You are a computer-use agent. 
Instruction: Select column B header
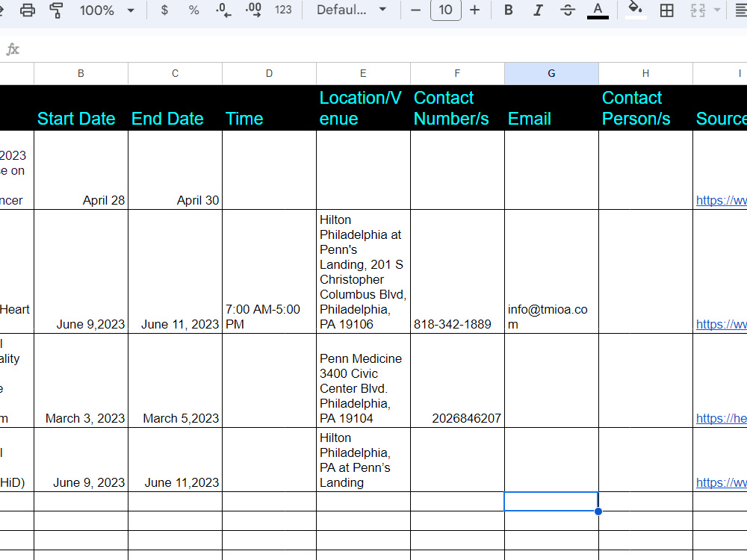point(81,73)
